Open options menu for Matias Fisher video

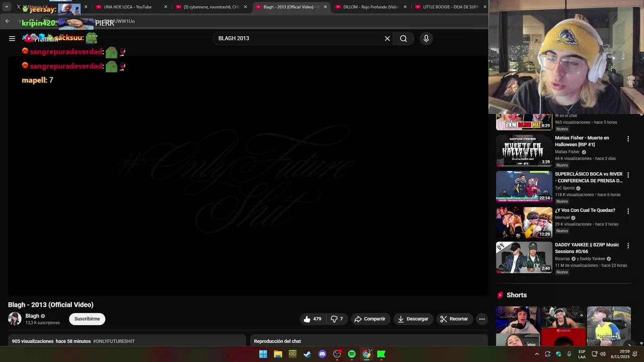[x=628, y=139]
